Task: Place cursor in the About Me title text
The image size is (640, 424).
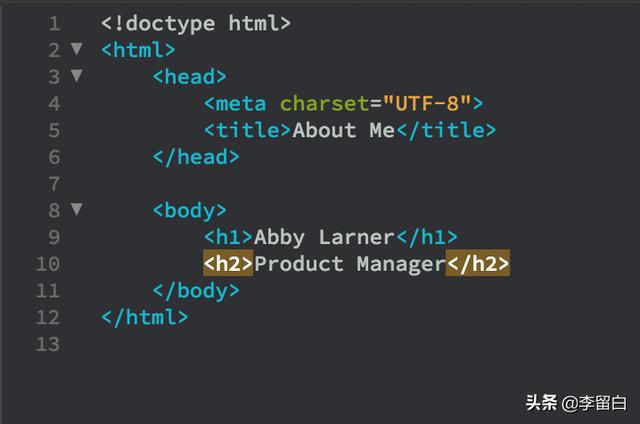Action: coord(343,130)
